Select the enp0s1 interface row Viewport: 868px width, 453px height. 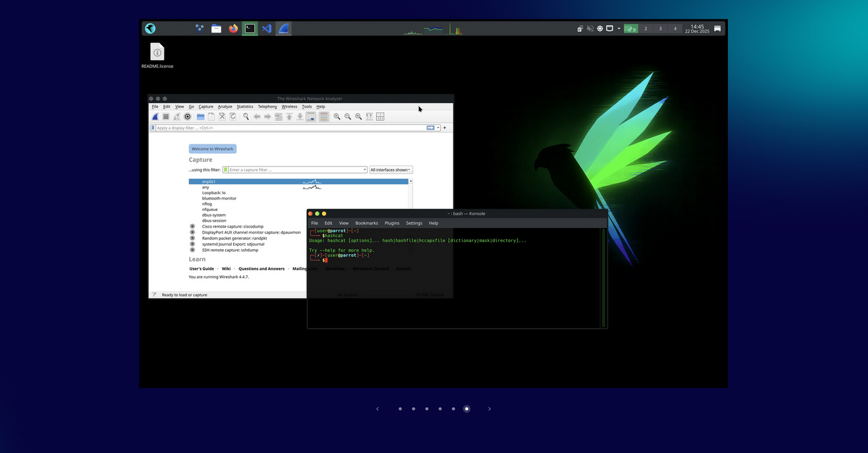click(x=299, y=181)
